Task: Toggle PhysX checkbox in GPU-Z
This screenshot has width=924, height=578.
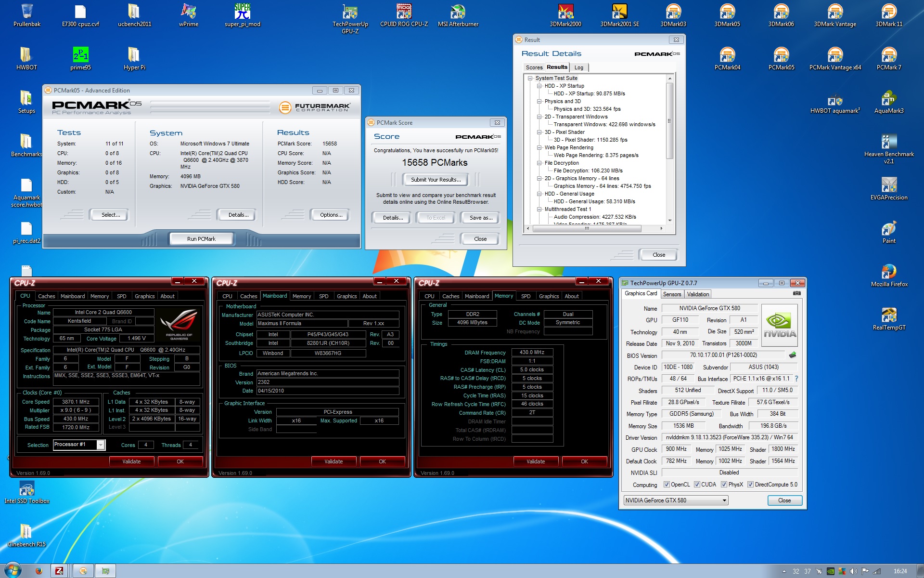Action: tap(724, 485)
